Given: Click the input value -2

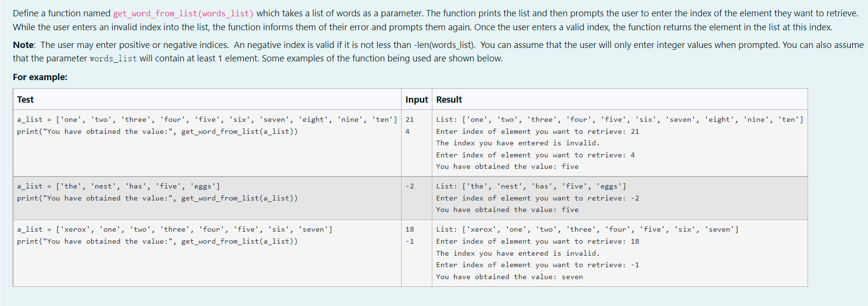Looking at the screenshot, I should (409, 186).
